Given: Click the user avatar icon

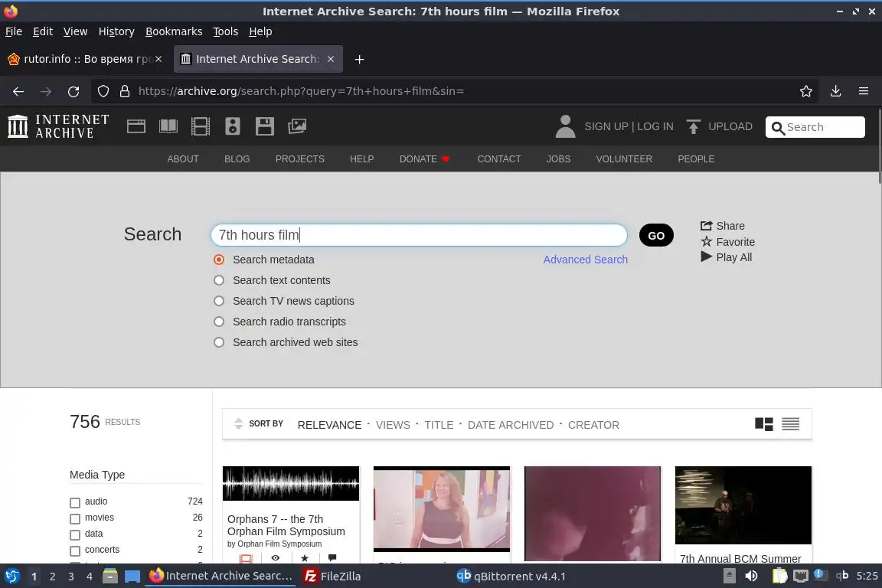Looking at the screenshot, I should [565, 126].
